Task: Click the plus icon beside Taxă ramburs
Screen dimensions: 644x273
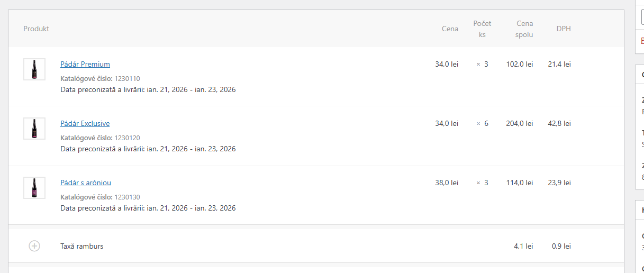Action: click(34, 246)
